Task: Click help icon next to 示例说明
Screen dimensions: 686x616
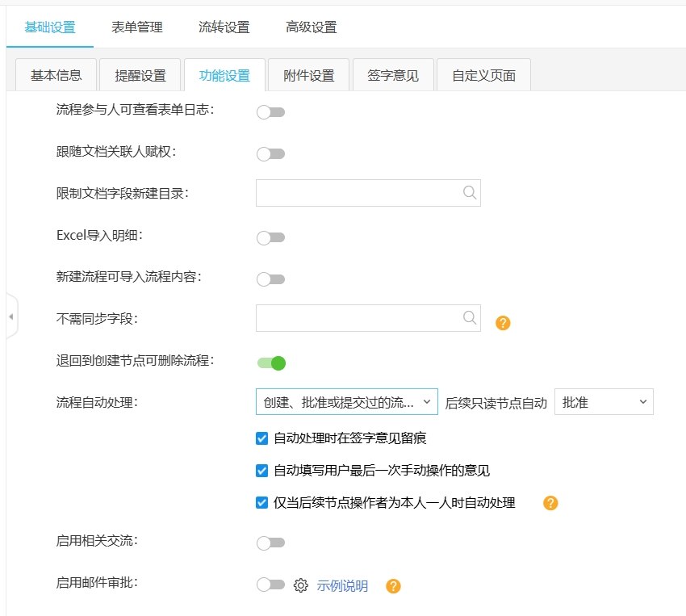Action: [393, 586]
